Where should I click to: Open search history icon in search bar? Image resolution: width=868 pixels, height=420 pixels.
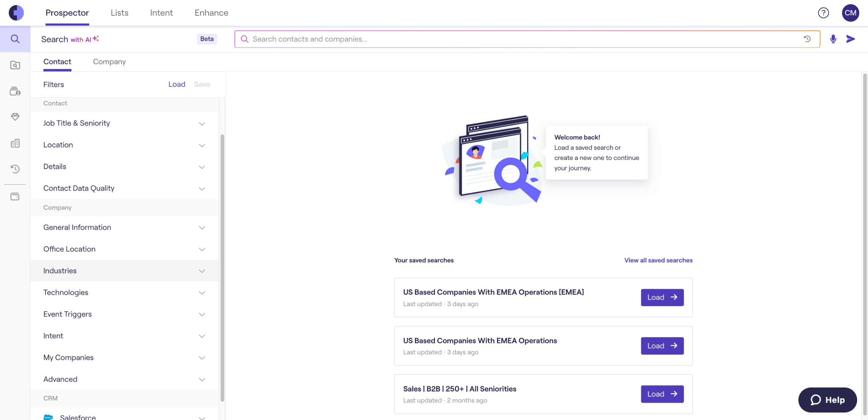[807, 39]
